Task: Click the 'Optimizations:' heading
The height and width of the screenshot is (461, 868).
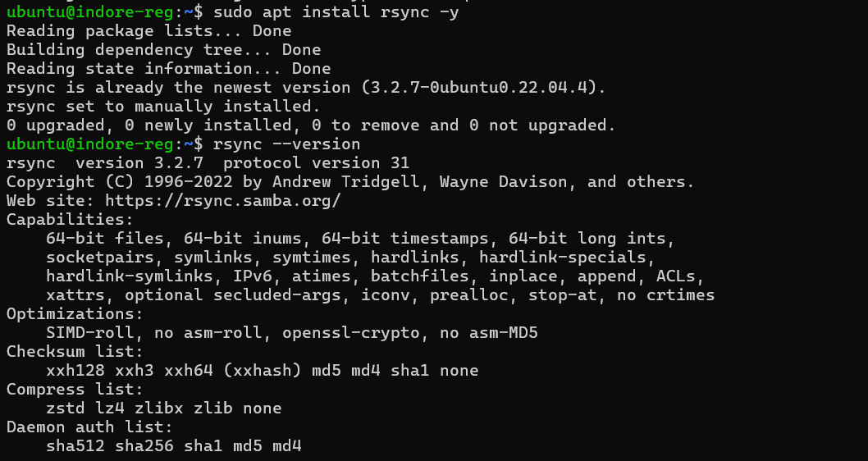Action: (75, 314)
